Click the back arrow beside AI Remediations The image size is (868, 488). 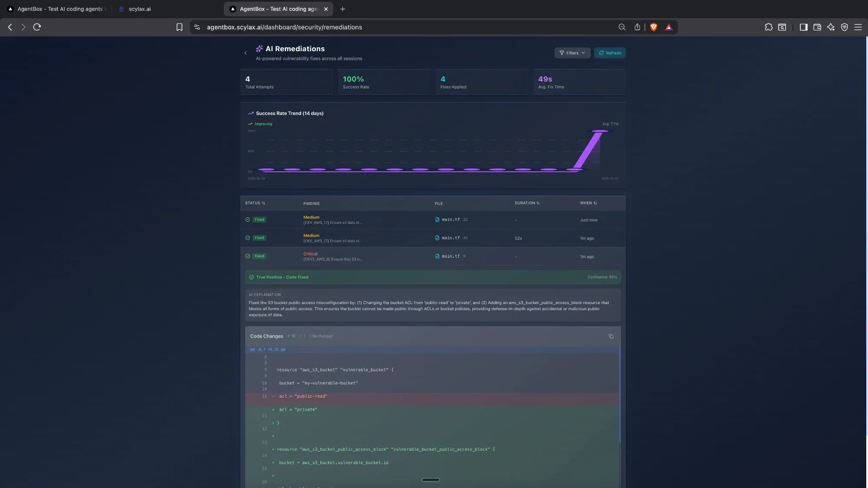tap(246, 53)
